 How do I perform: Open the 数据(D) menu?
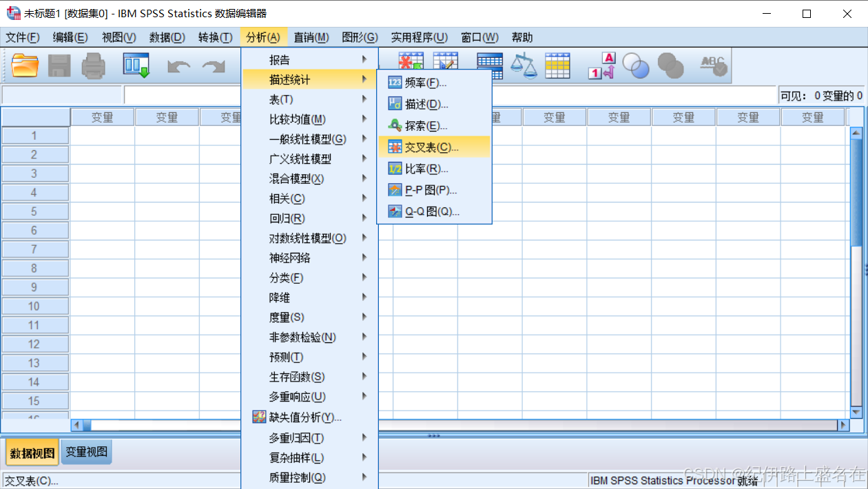click(x=167, y=37)
